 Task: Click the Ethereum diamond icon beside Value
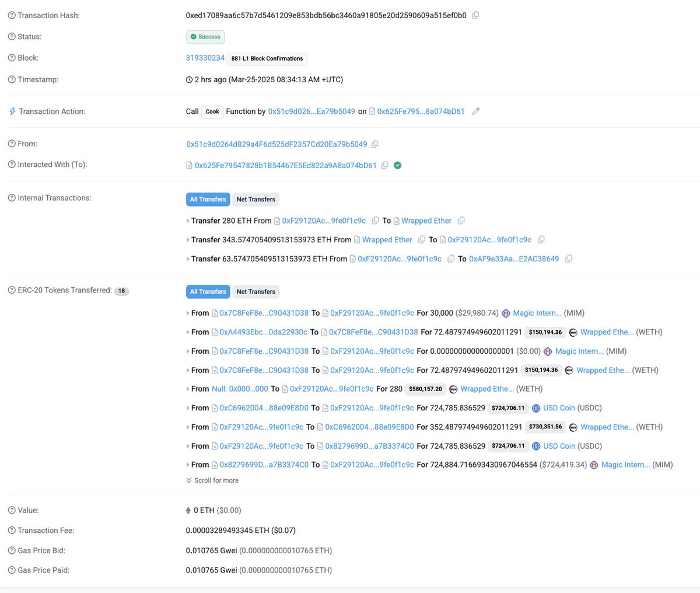pos(188,510)
